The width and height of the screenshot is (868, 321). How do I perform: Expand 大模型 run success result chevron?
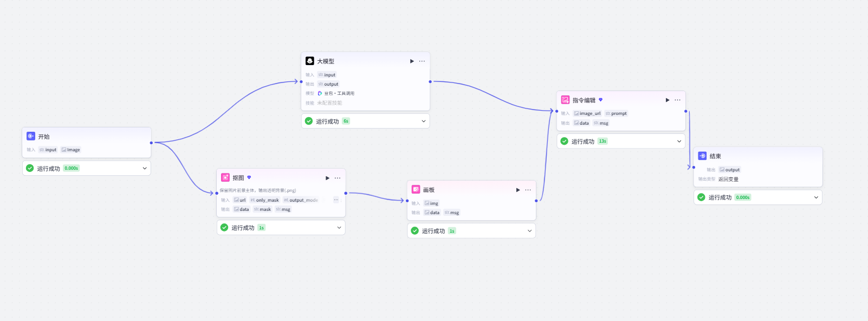click(424, 121)
